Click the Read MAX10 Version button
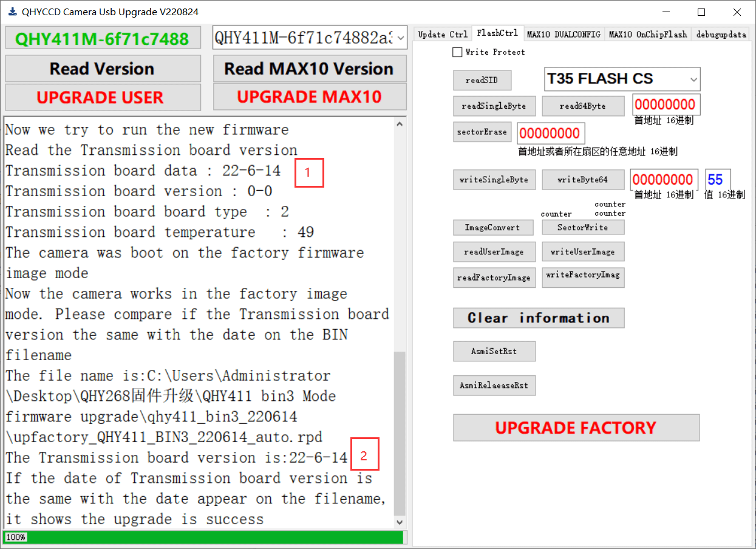The width and height of the screenshot is (756, 549). [310, 69]
